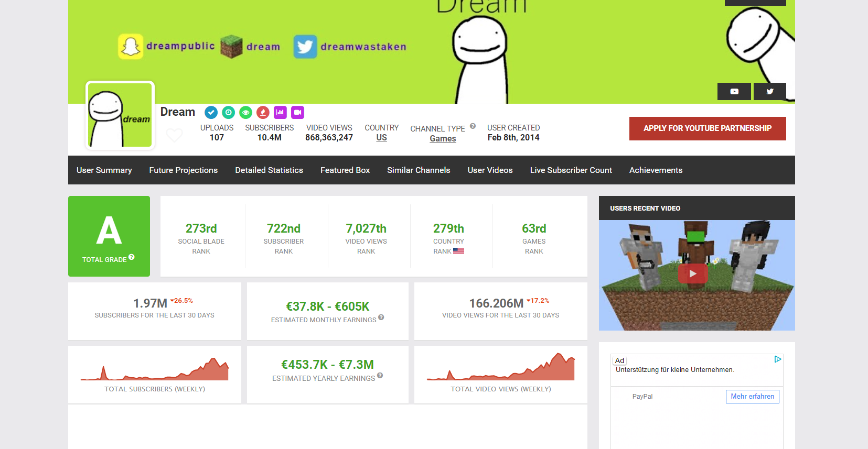Image resolution: width=868 pixels, height=449 pixels.
Task: Click the Total Video Views weekly chart
Action: [501, 367]
